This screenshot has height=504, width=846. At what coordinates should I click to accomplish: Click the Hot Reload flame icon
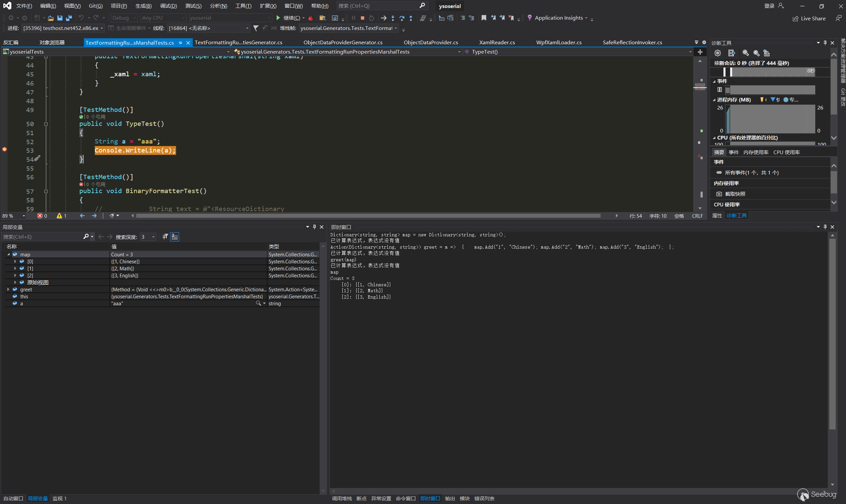(x=310, y=18)
